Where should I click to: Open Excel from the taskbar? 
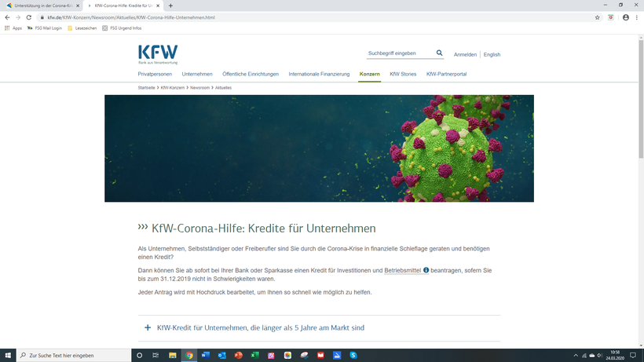point(254,356)
